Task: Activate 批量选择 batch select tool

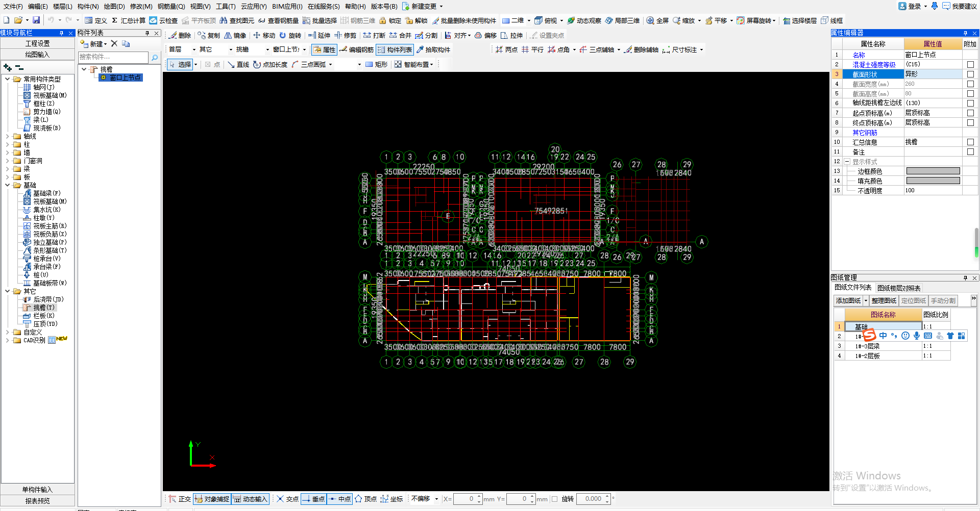Action: [320, 20]
